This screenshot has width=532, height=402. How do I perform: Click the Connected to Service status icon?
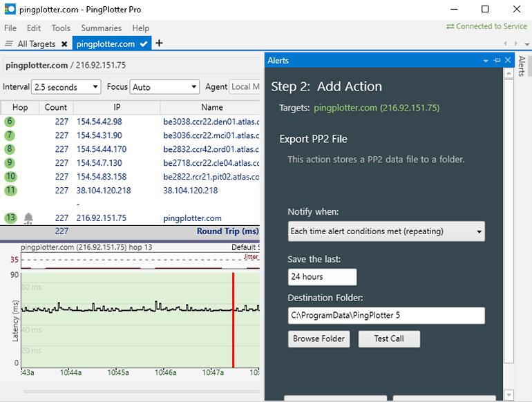click(450, 26)
